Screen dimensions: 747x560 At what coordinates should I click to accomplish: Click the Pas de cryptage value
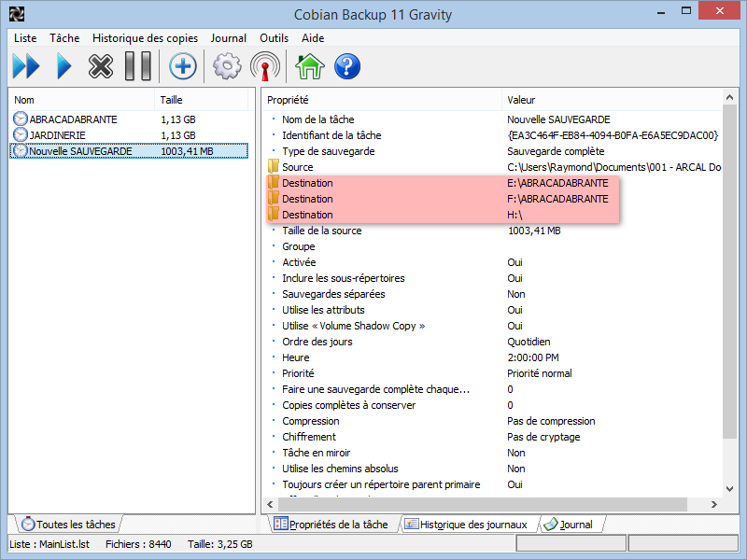[543, 437]
